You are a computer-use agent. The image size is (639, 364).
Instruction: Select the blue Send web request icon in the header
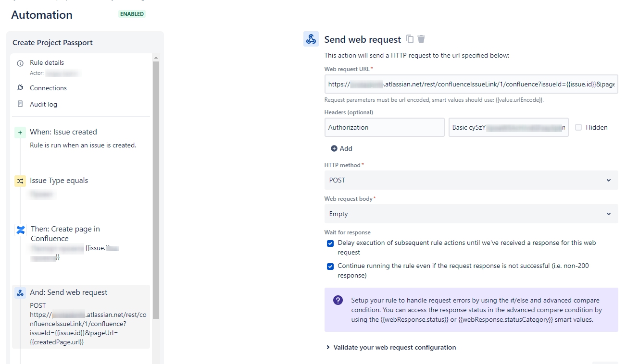pyautogui.click(x=311, y=39)
